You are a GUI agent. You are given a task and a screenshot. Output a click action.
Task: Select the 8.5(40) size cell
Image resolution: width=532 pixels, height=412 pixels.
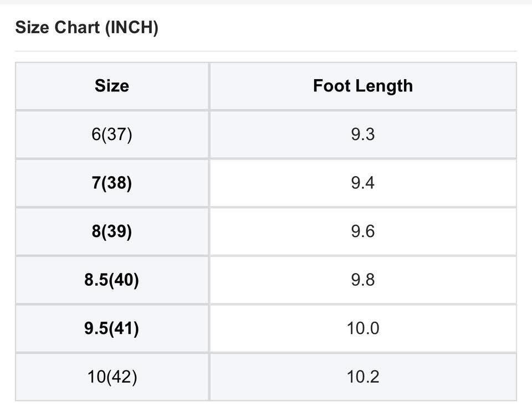(112, 280)
